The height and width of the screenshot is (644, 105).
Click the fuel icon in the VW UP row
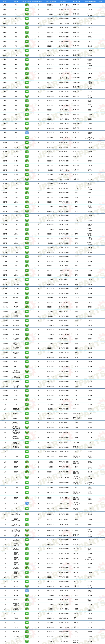pyautogui.click(x=27, y=641)
